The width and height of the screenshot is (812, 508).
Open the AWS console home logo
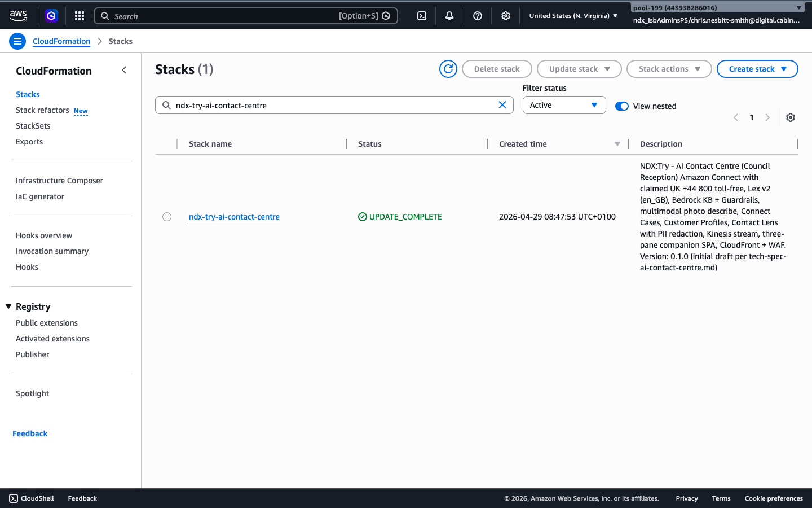[x=18, y=16]
